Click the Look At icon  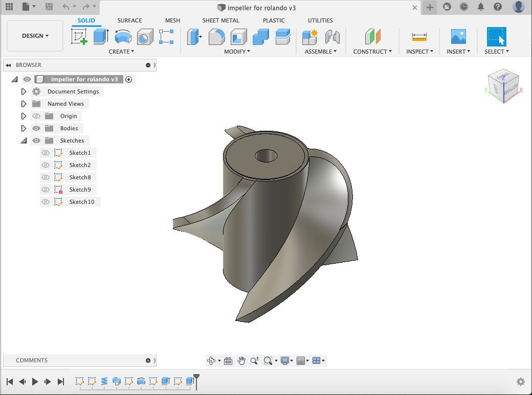pyautogui.click(x=228, y=361)
